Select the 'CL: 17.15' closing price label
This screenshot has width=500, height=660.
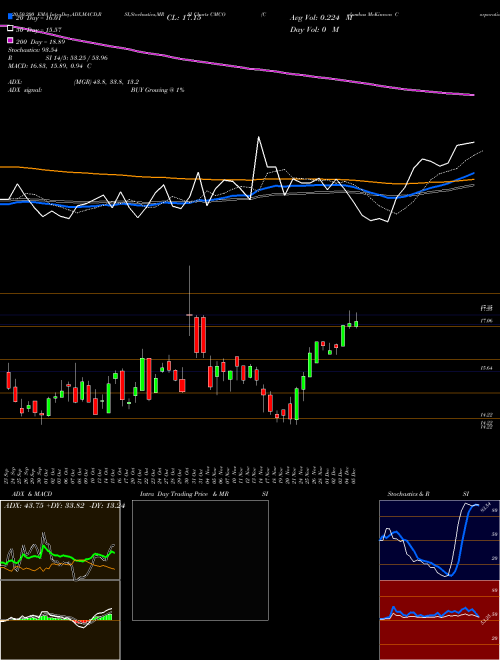pyautogui.click(x=184, y=18)
